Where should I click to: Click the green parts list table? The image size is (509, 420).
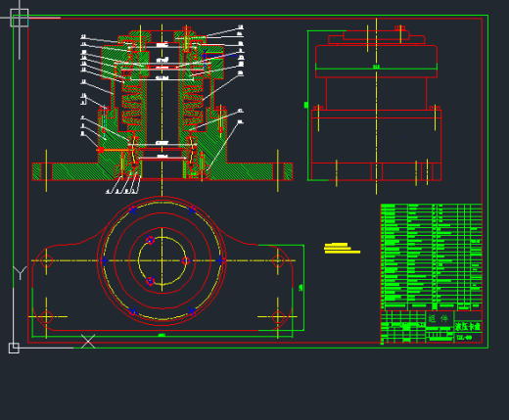tap(432, 257)
